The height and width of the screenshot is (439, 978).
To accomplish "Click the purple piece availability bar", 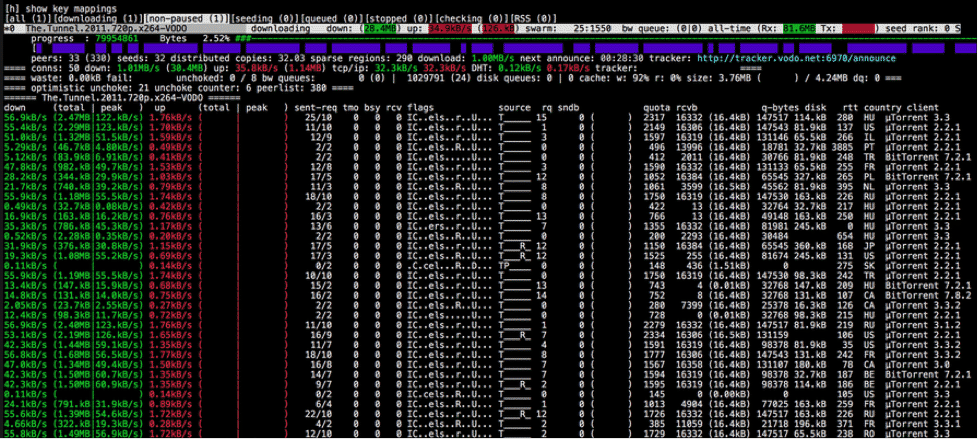I will pos(503,48).
